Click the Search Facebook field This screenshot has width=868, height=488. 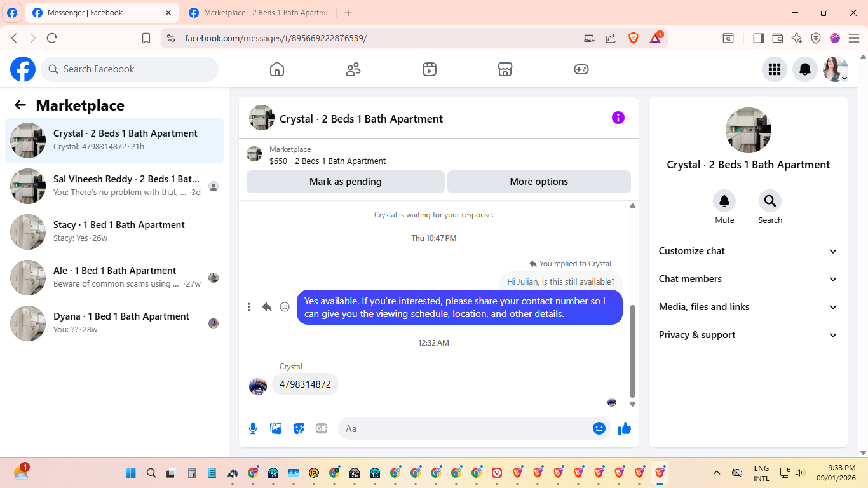point(130,69)
